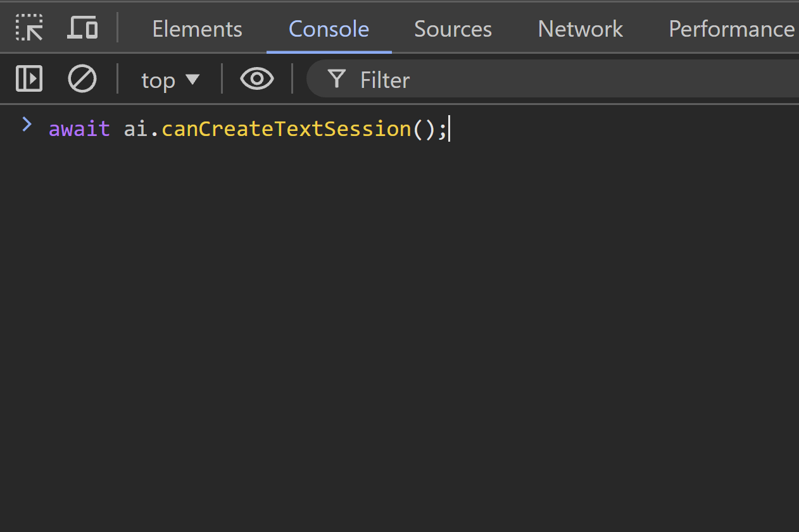Viewport: 799px width, 532px height.
Task: Switch to the Elements tab
Action: (197, 29)
